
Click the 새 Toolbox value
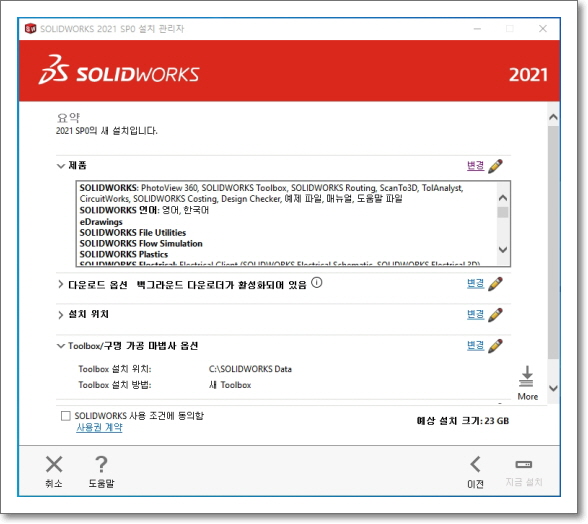[x=230, y=385]
